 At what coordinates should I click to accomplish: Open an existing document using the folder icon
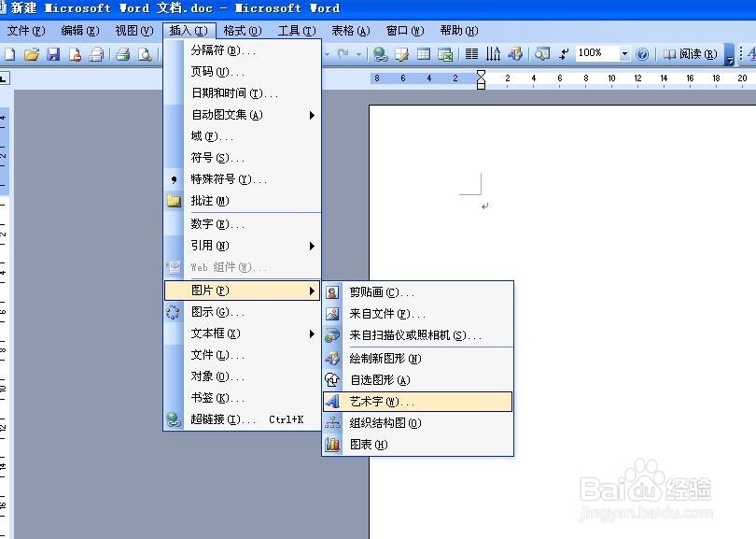click(x=31, y=54)
